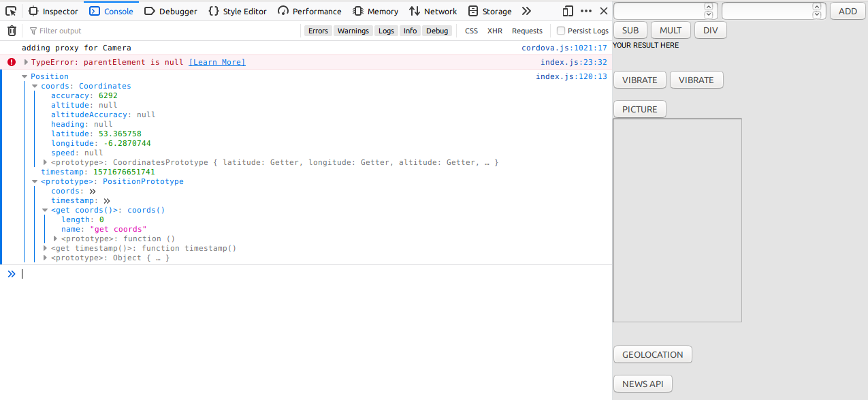Collapse the Position object tree
The image size is (868, 400).
pyautogui.click(x=25, y=76)
